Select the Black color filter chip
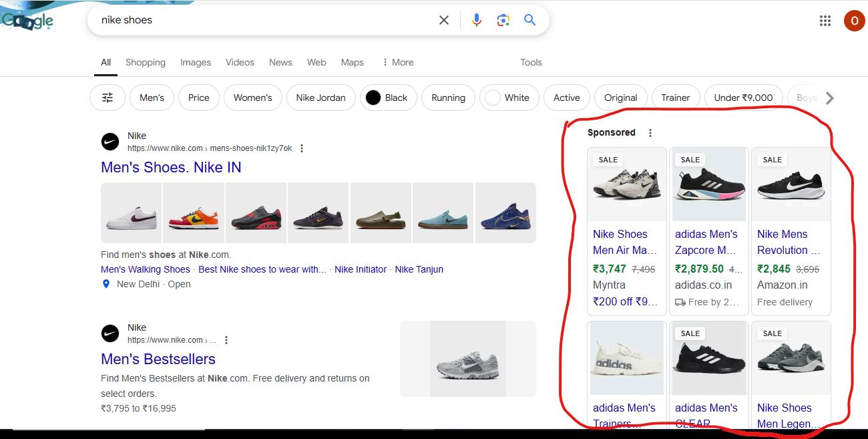Image resolution: width=868 pixels, height=439 pixels. (389, 98)
